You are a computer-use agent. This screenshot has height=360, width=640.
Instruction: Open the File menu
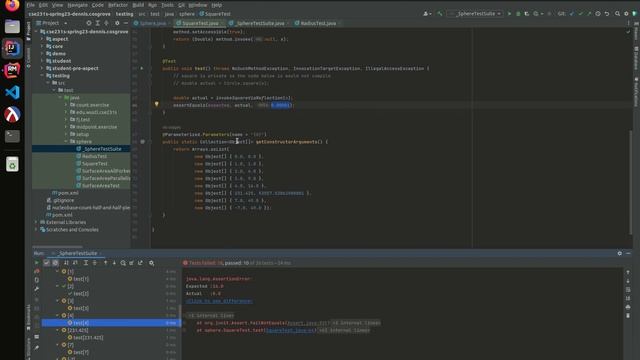31,5
